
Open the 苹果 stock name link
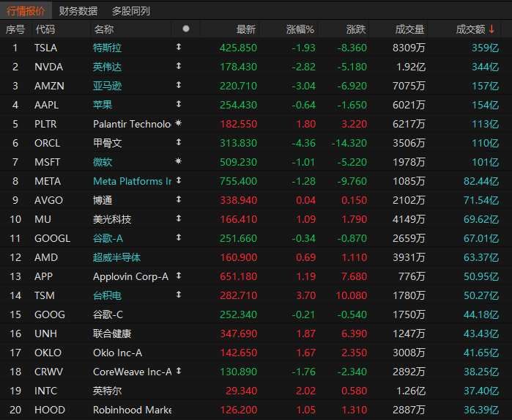click(103, 105)
